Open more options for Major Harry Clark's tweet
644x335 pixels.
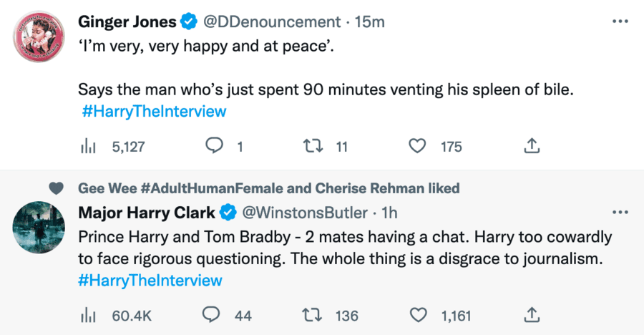[620, 213]
